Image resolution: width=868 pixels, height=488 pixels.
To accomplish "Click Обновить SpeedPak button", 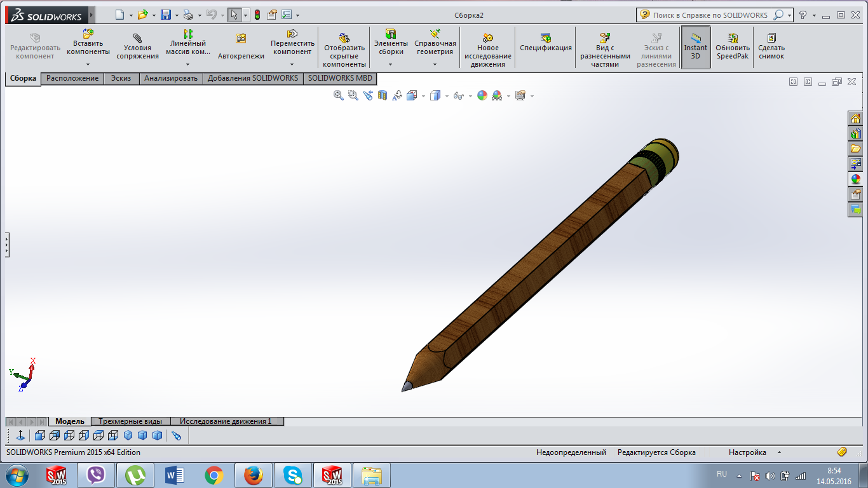I will click(733, 47).
